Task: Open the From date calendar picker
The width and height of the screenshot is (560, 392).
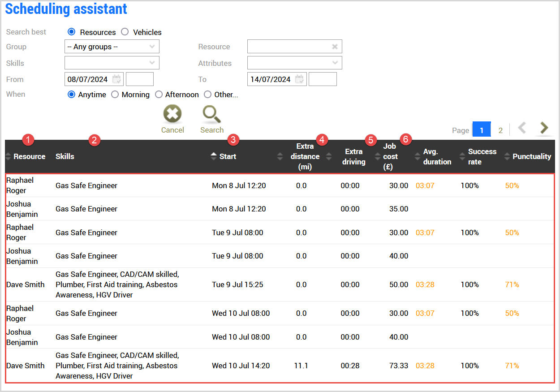Action: [x=116, y=79]
